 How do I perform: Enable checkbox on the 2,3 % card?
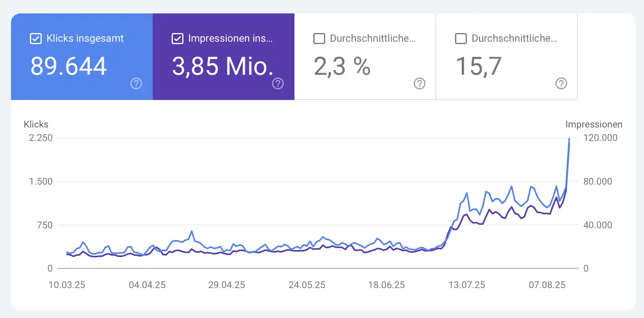point(319,39)
